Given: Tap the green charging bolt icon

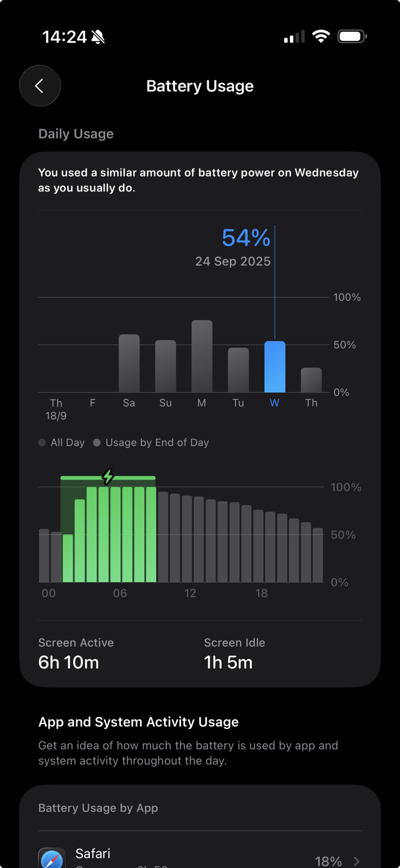Looking at the screenshot, I should pyautogui.click(x=108, y=476).
